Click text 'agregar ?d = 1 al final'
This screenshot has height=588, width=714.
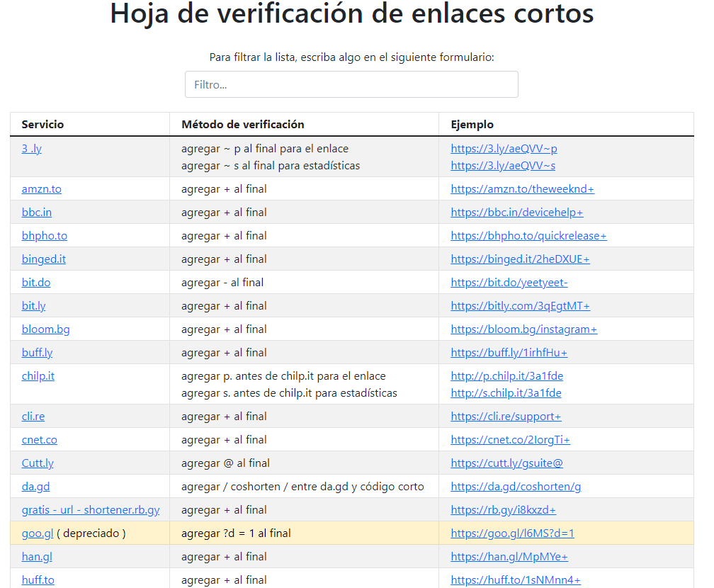click(236, 533)
